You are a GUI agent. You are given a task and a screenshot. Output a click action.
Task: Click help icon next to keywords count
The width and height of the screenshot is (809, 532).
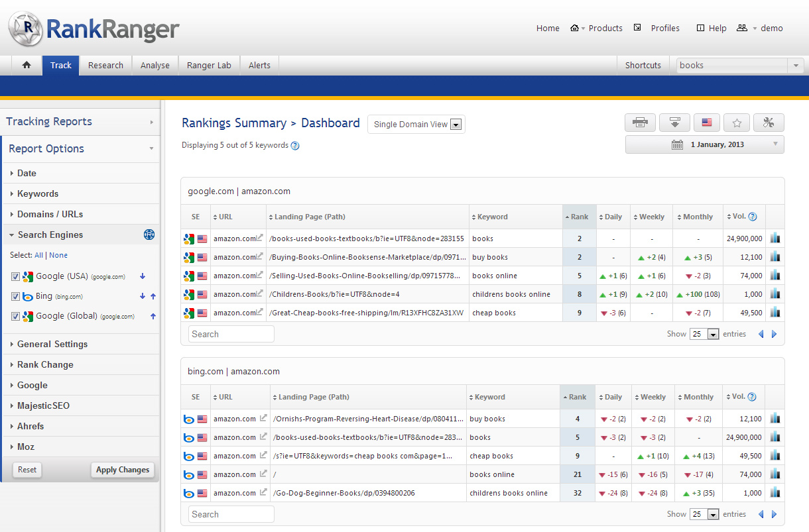click(295, 146)
